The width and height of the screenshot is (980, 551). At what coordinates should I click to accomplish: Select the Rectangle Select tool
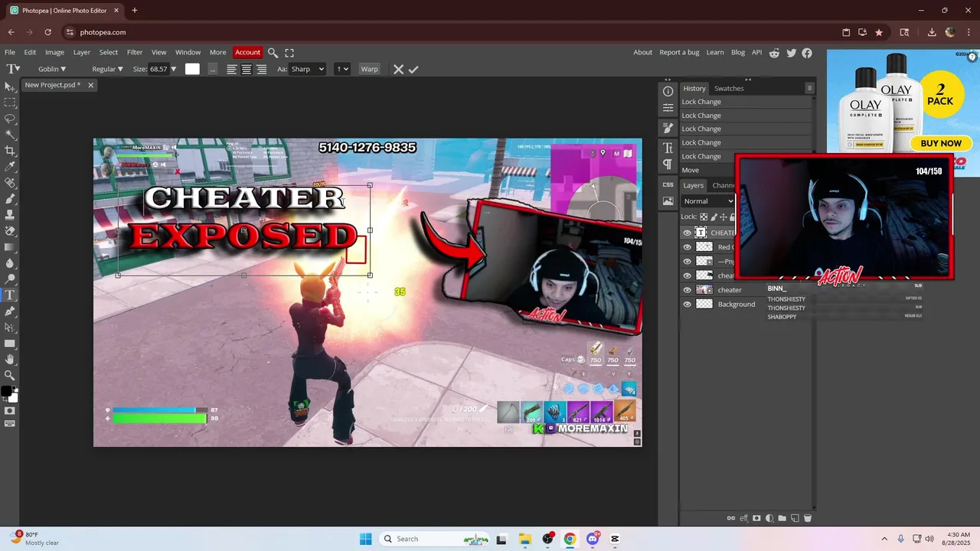pyautogui.click(x=10, y=103)
